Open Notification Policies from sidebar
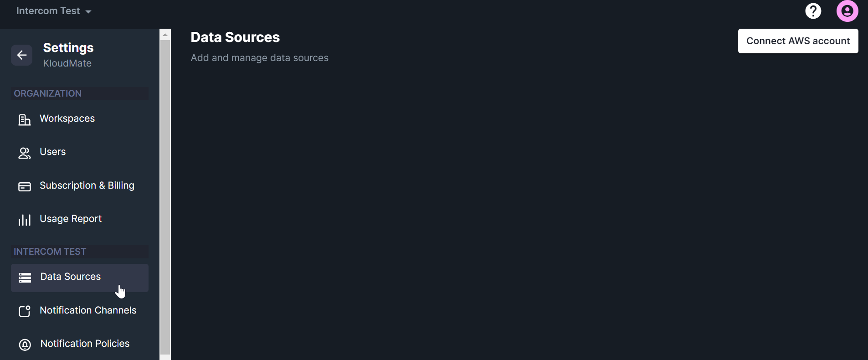This screenshot has height=360, width=868. pos(85,344)
